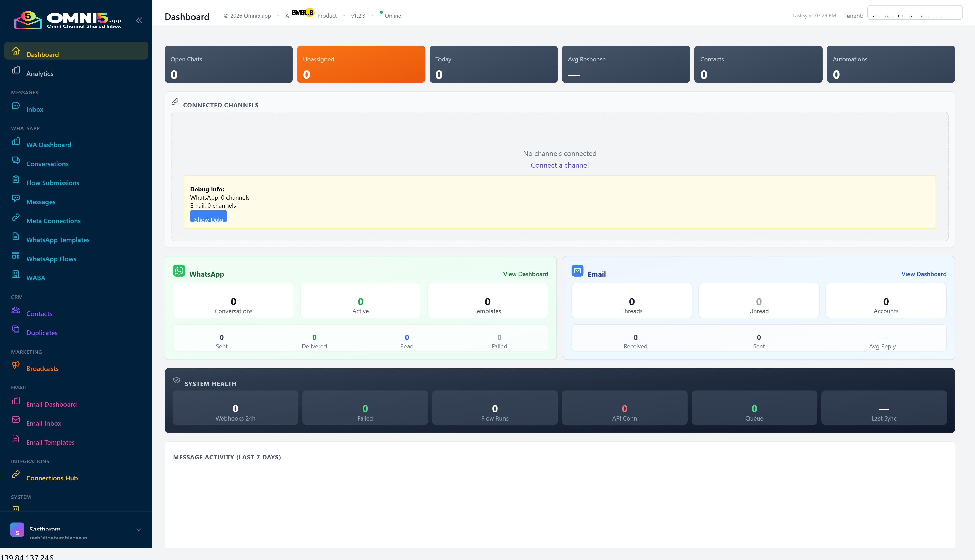The height and width of the screenshot is (560, 975).
Task: Open the Broadcasts section
Action: tap(42, 368)
